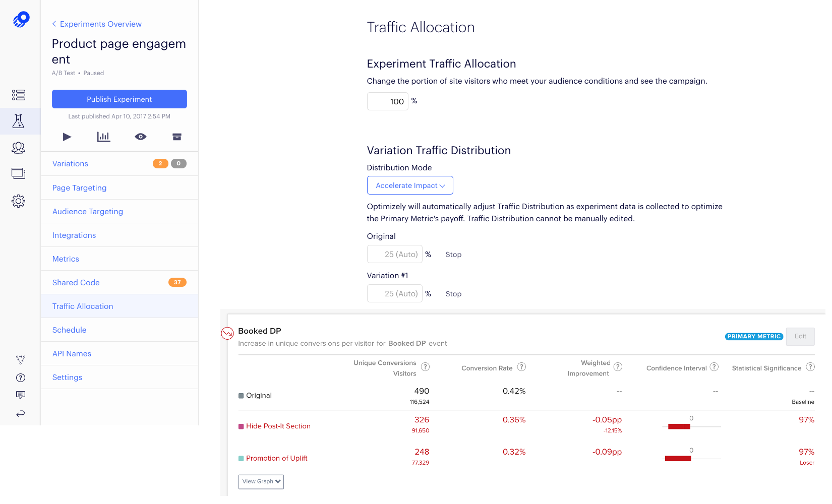Click the PRIMARY METRIC badge
The image size is (832, 504).
pos(754,337)
